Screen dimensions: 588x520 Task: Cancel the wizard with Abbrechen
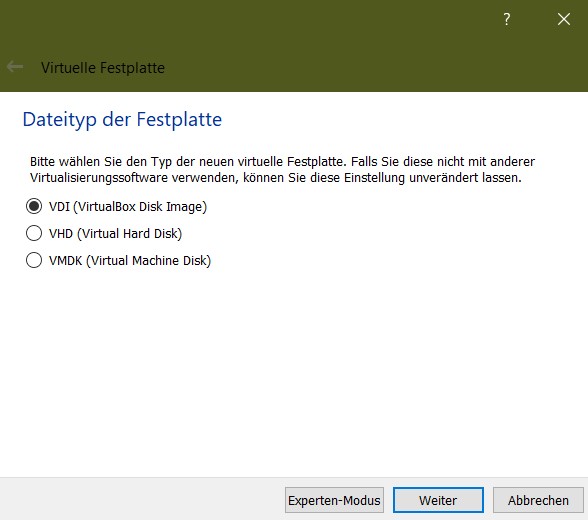click(x=538, y=500)
